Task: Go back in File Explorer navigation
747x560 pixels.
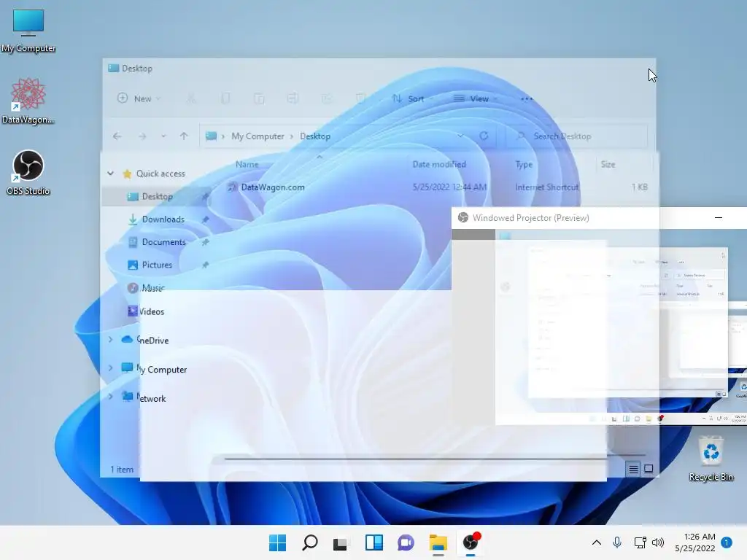Action: point(117,136)
